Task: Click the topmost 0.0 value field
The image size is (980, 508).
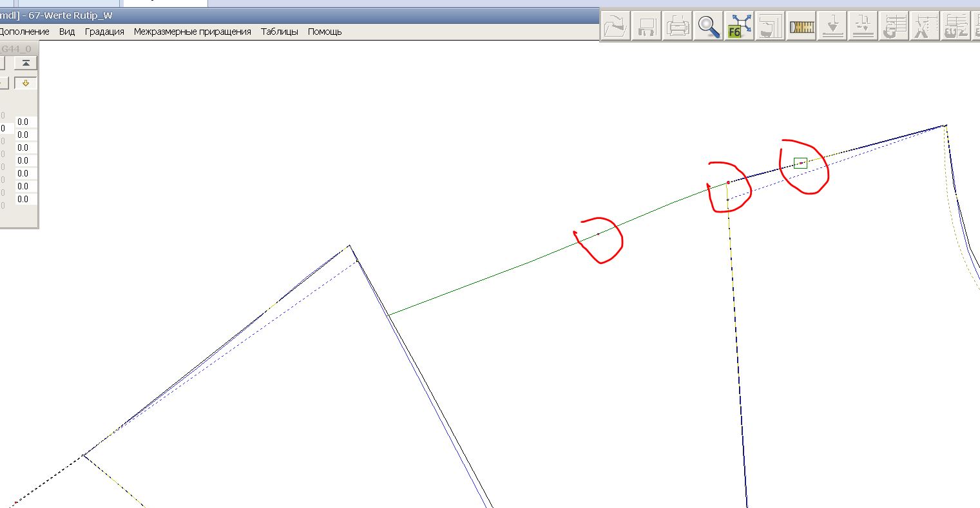Action: click(x=26, y=122)
